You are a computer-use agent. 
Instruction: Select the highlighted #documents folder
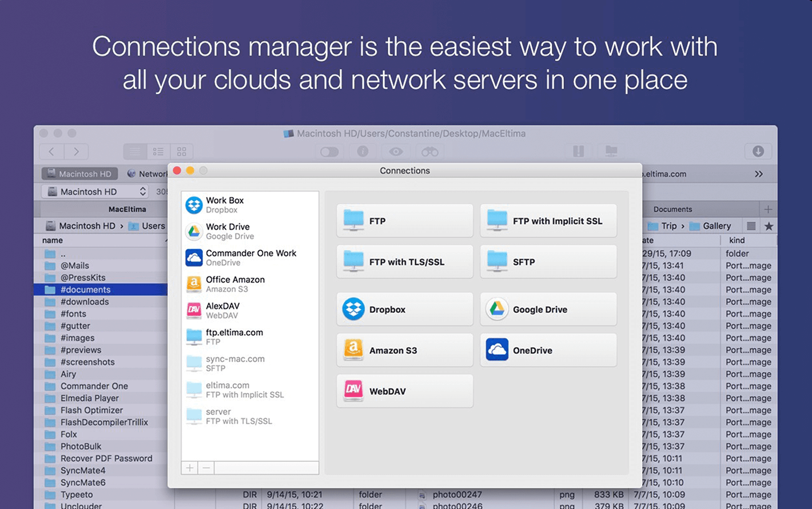click(x=101, y=289)
